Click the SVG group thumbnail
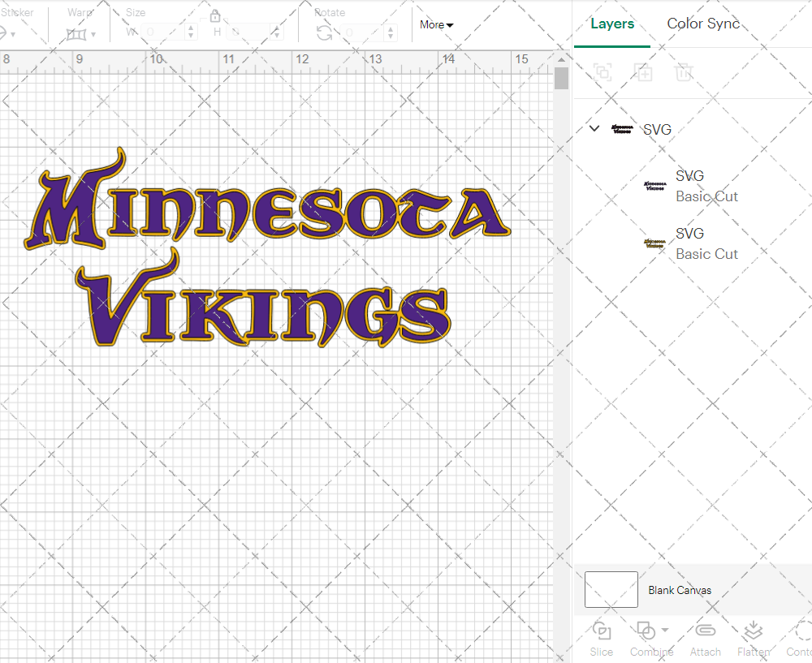The height and width of the screenshot is (663, 812). pyautogui.click(x=622, y=129)
